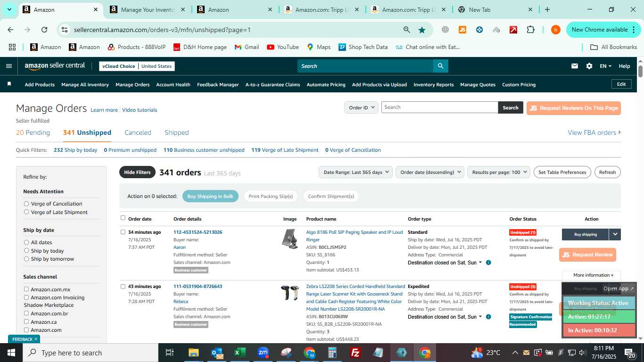Check the box for order 111-0531904-8726643
Image resolution: width=644 pixels, height=362 pixels.
pos(123,286)
